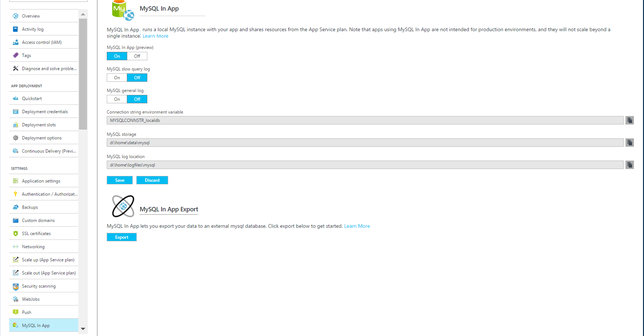Viewport: 644px width, 336px height.
Task: Copy the MySQL log location path
Action: coord(630,165)
